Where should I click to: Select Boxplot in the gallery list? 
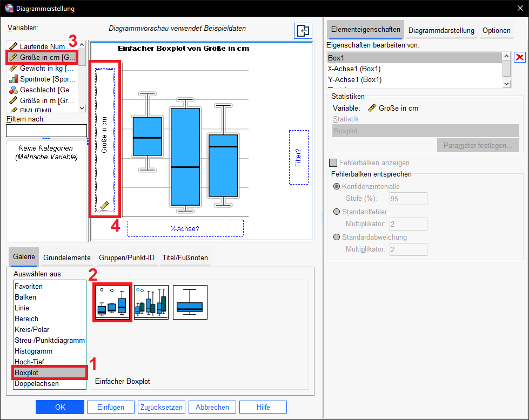coord(50,372)
